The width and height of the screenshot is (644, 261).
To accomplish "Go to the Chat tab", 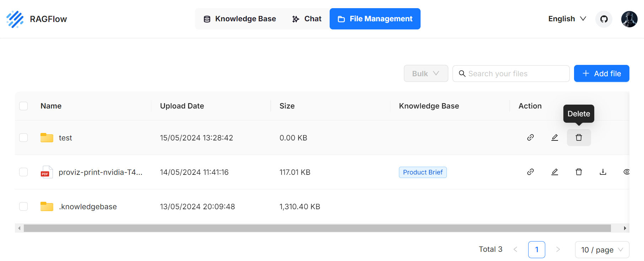I will (307, 19).
